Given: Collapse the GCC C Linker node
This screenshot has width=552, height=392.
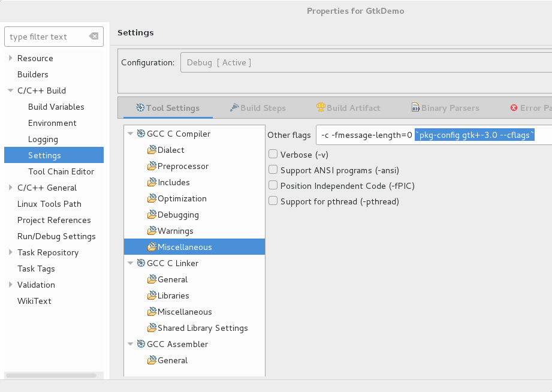Looking at the screenshot, I should (x=130, y=263).
